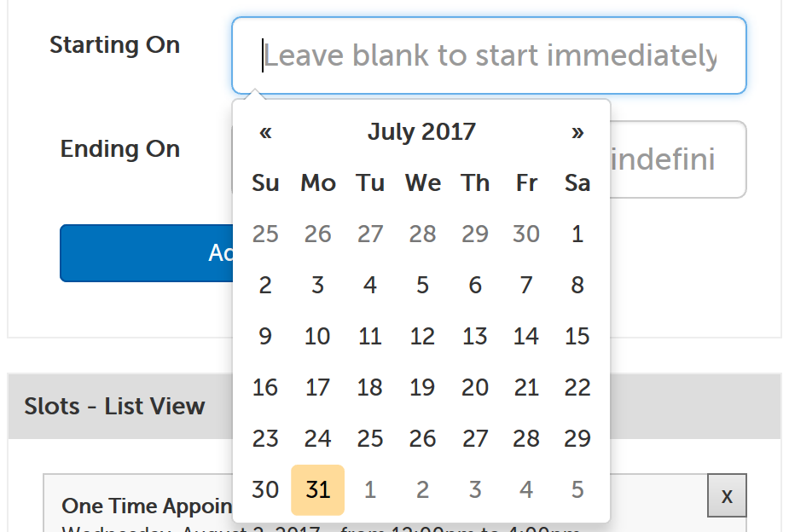789x532 pixels.
Task: Pick August 5 from next month
Action: 577,490
